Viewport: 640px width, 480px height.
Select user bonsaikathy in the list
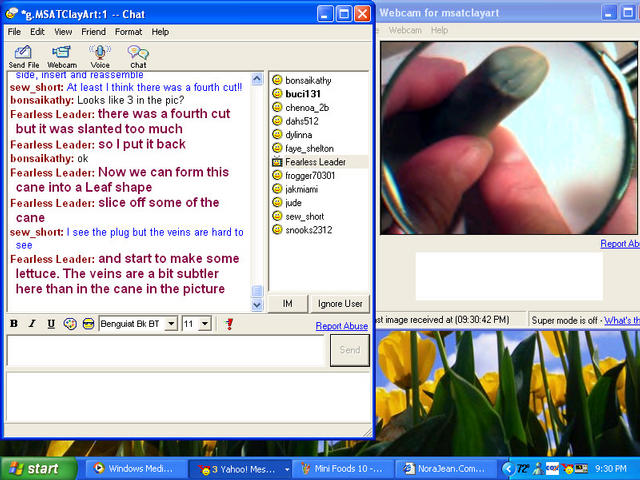pos(308,80)
